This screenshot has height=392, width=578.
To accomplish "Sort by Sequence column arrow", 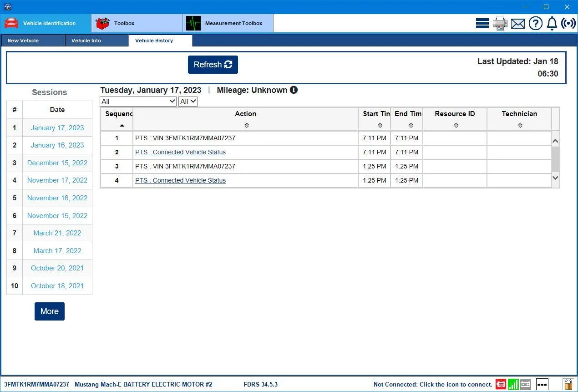I will pyautogui.click(x=122, y=125).
